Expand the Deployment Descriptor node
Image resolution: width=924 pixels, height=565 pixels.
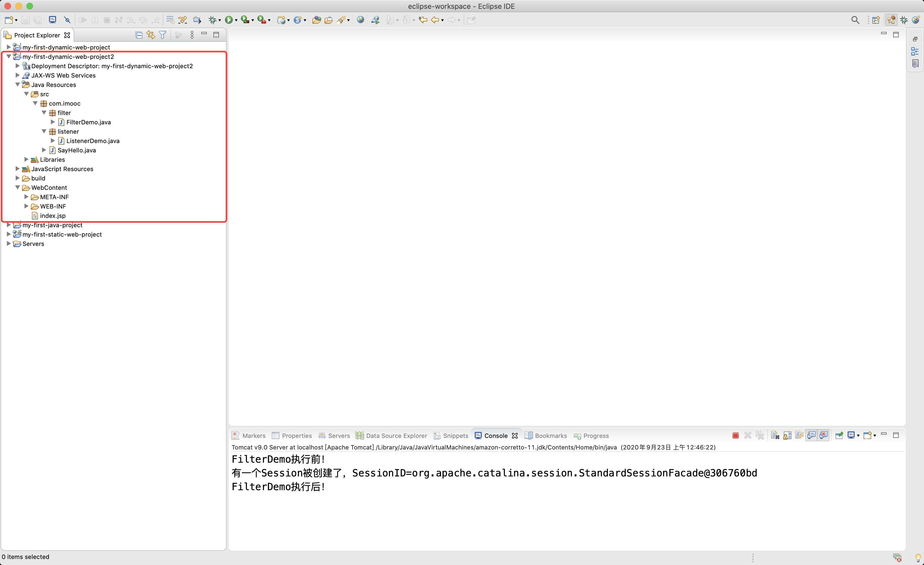[17, 66]
